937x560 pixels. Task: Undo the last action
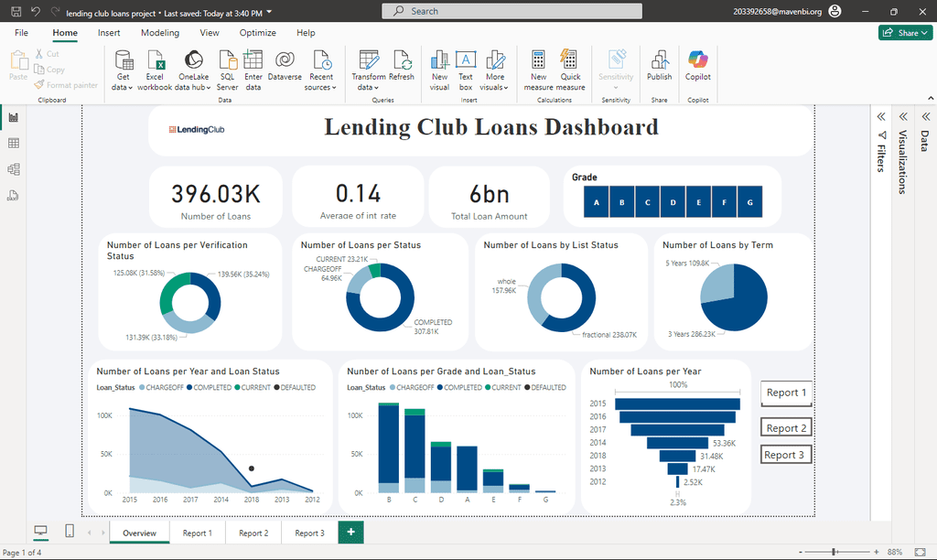point(36,11)
